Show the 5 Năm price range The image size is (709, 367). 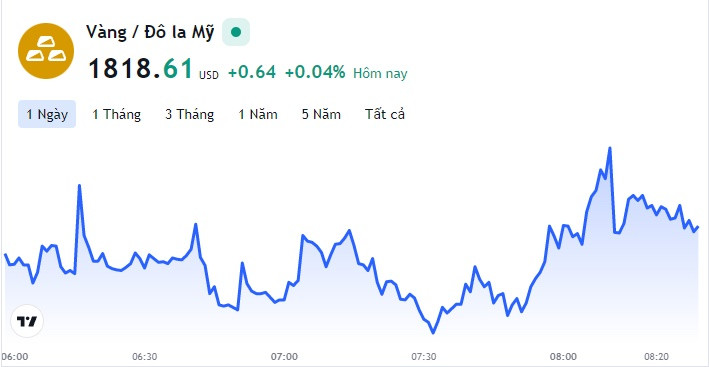pyautogui.click(x=321, y=114)
